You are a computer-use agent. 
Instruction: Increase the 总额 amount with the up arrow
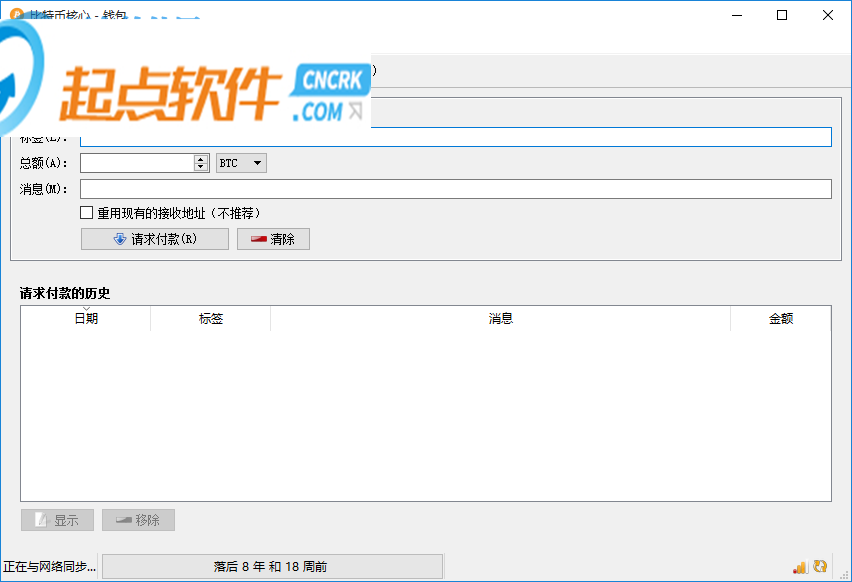pyautogui.click(x=201, y=159)
